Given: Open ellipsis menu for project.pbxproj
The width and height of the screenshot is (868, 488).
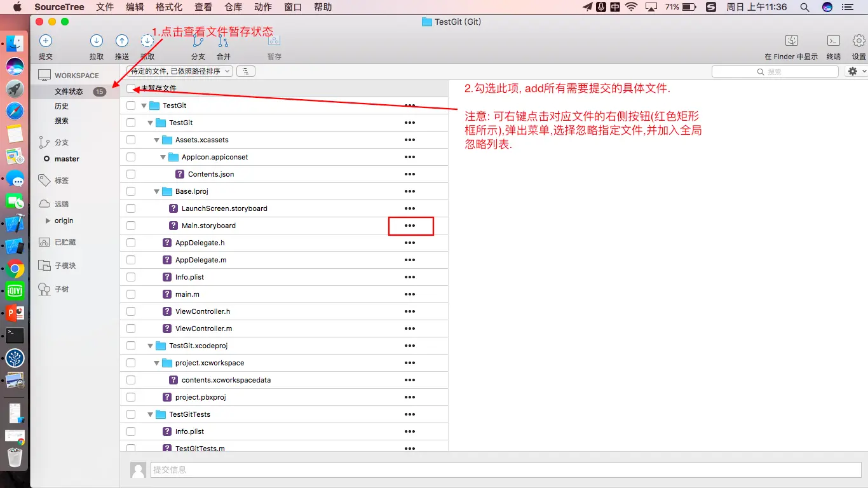Looking at the screenshot, I should [x=410, y=397].
